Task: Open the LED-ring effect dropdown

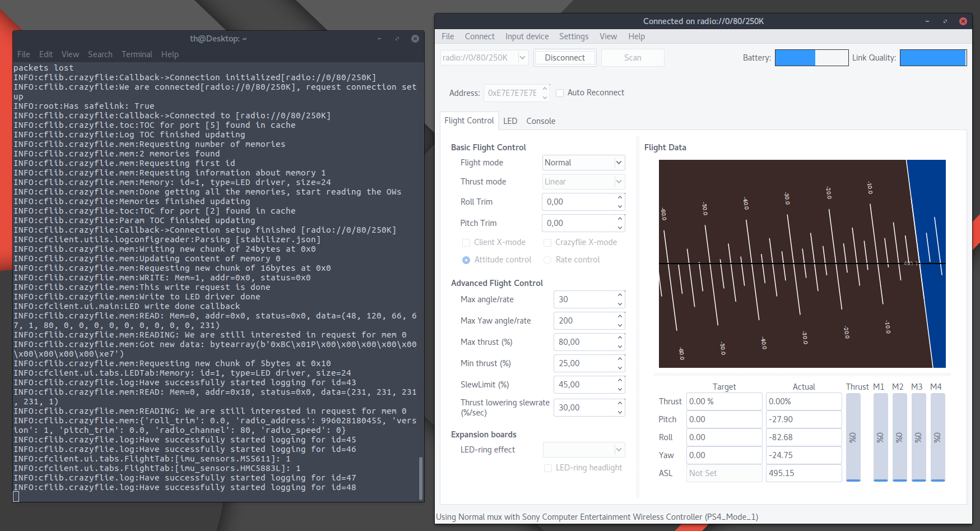Action: (583, 450)
